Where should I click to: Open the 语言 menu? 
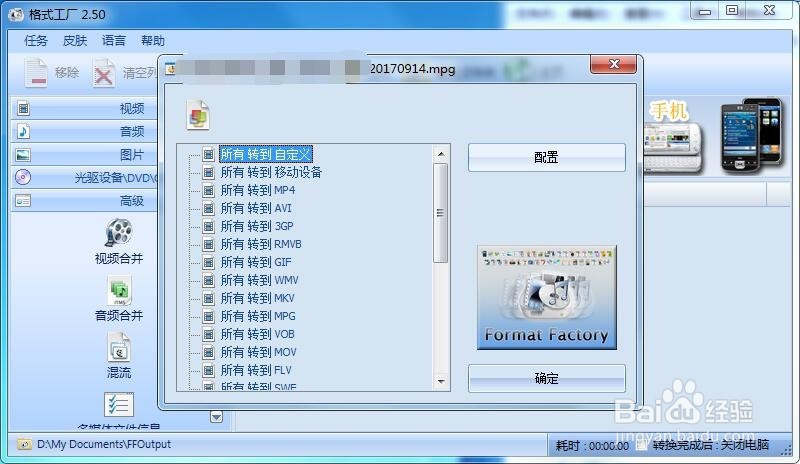click(x=114, y=40)
